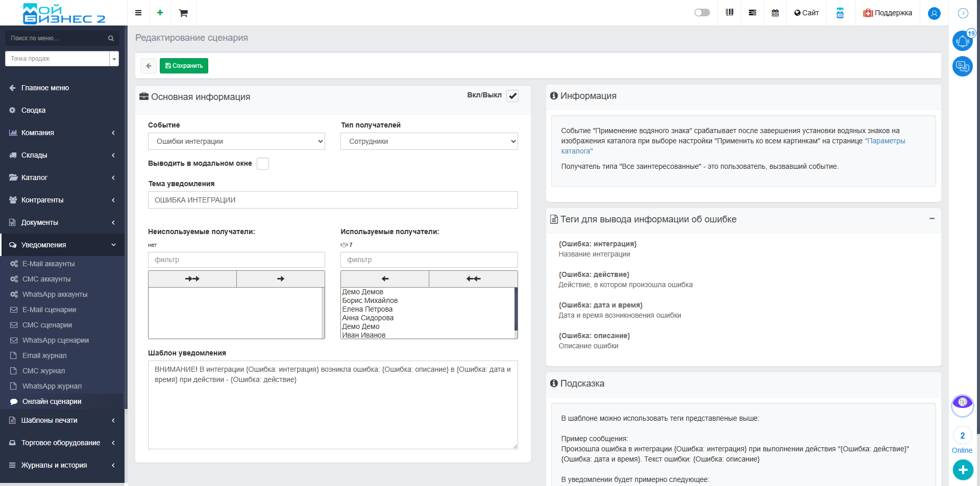
Task: Enable Выводить в модальном окне checkbox
Action: 263,164
